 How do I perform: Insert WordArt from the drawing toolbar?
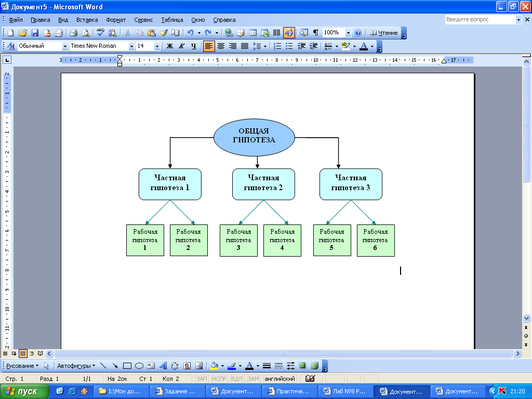point(163,366)
